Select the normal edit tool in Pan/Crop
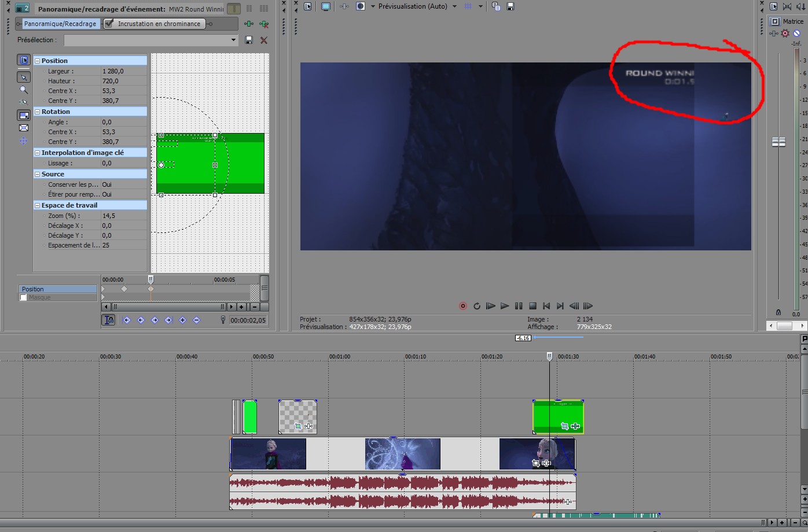Image resolution: width=808 pixels, height=532 pixels. pyautogui.click(x=24, y=77)
